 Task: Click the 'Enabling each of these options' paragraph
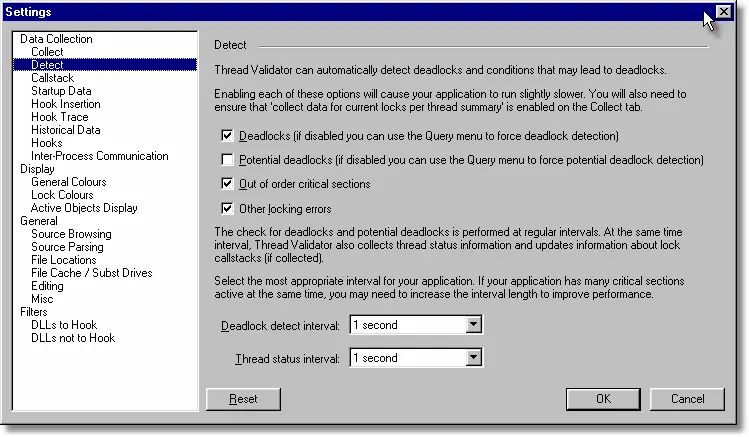click(450, 100)
